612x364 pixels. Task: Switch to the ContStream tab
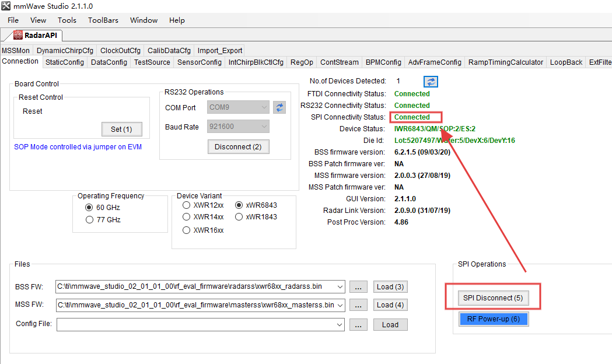(339, 62)
